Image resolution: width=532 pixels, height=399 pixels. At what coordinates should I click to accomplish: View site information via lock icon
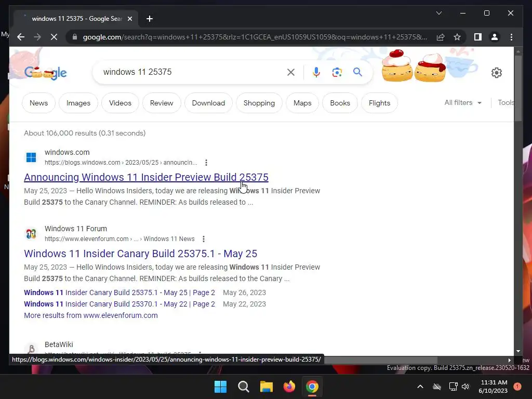tap(75, 37)
